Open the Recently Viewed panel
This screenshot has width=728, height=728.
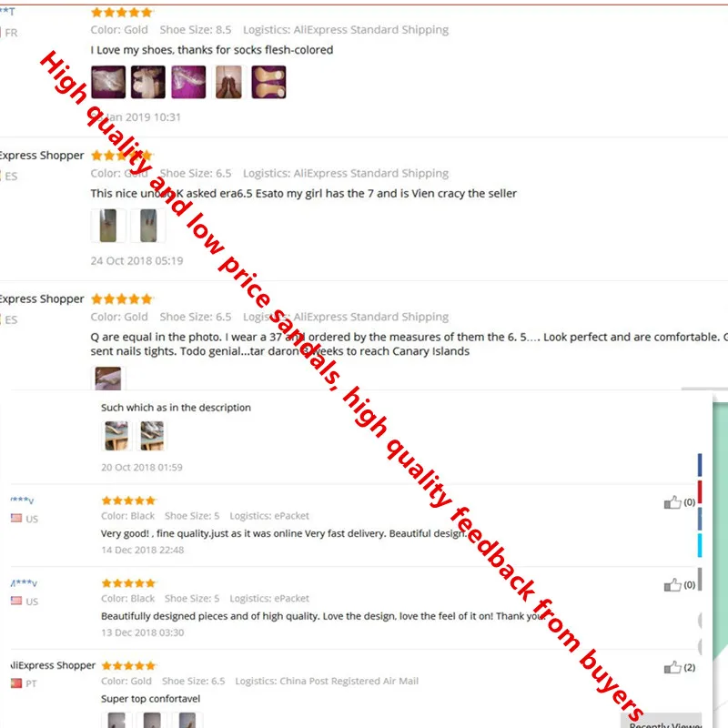click(x=665, y=722)
